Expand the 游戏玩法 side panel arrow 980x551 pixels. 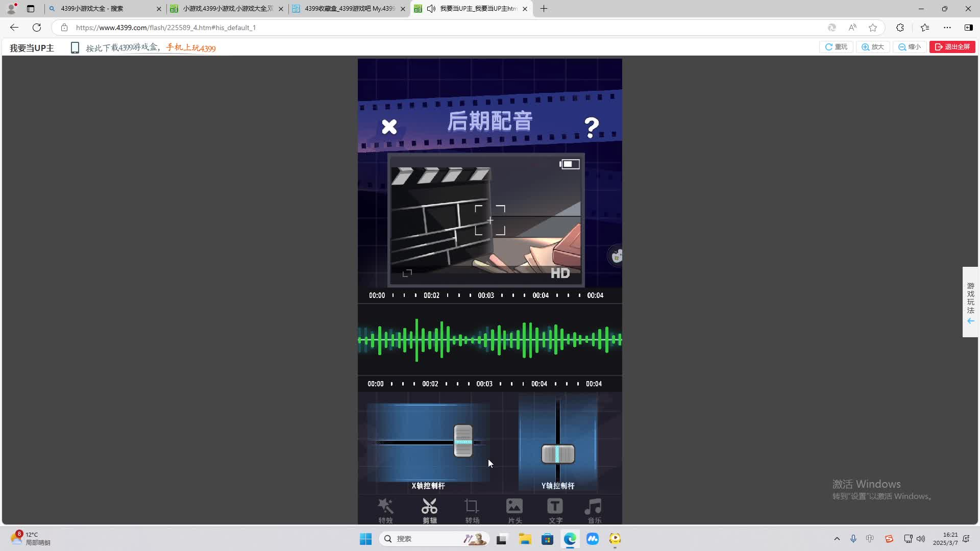pyautogui.click(x=970, y=321)
